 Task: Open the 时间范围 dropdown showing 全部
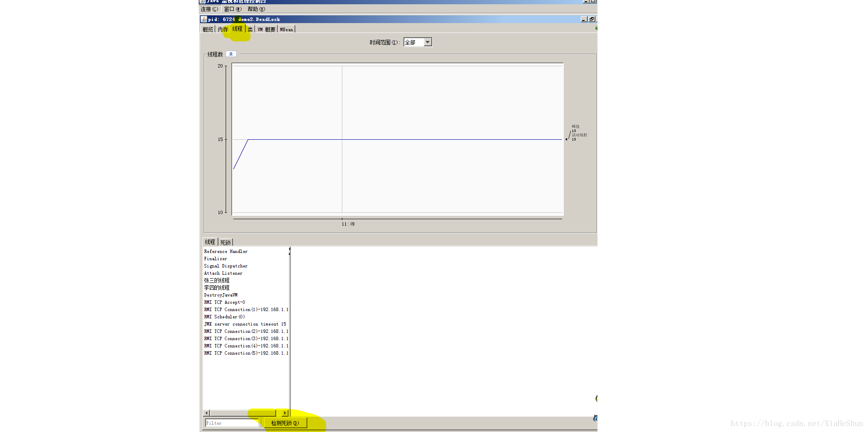pyautogui.click(x=418, y=42)
